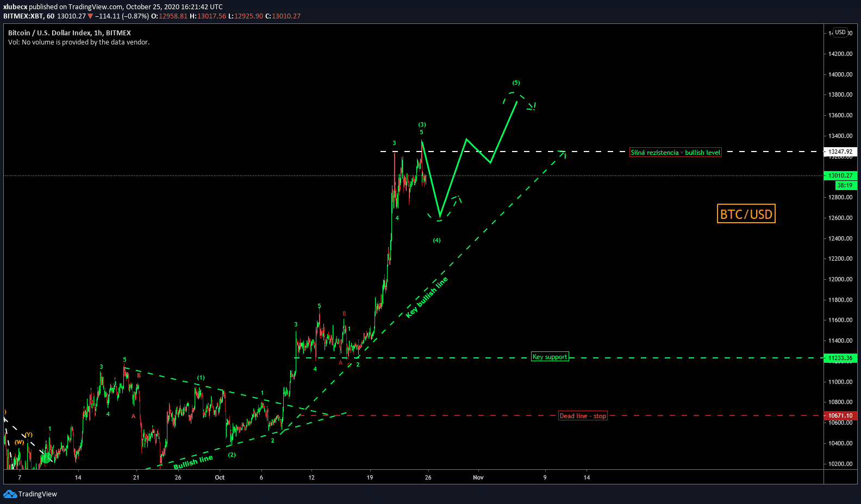Click the red 10671.10 stop price tag
861x504 pixels.
click(840, 415)
